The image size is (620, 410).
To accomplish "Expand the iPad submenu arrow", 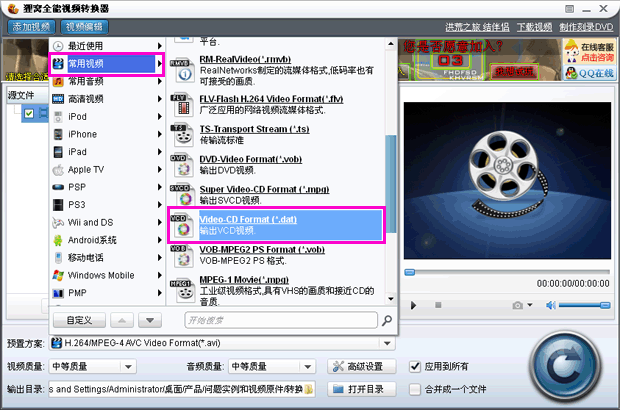I will tap(159, 152).
